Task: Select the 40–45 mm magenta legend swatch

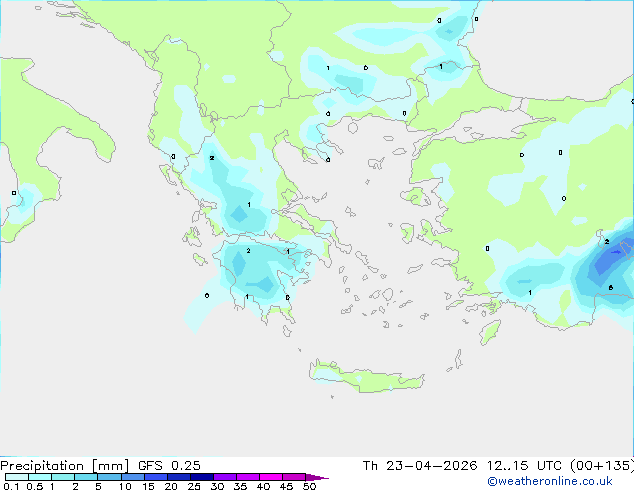Action: coord(271,477)
